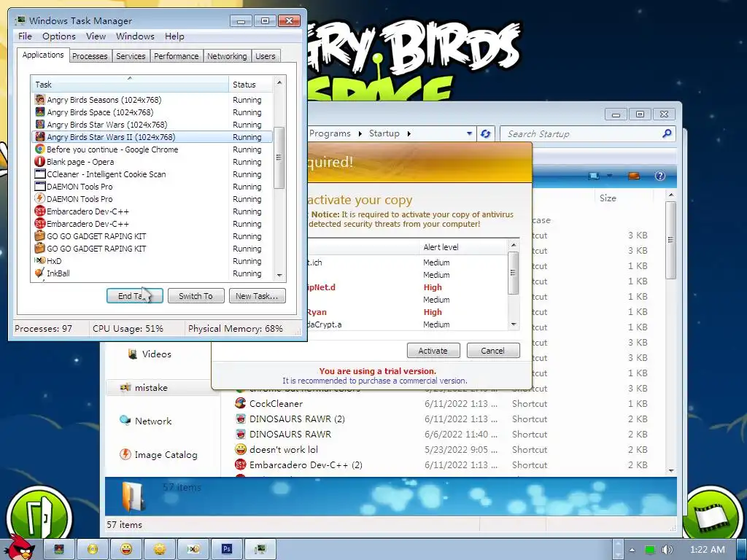Click the New Task... button

pos(257,296)
